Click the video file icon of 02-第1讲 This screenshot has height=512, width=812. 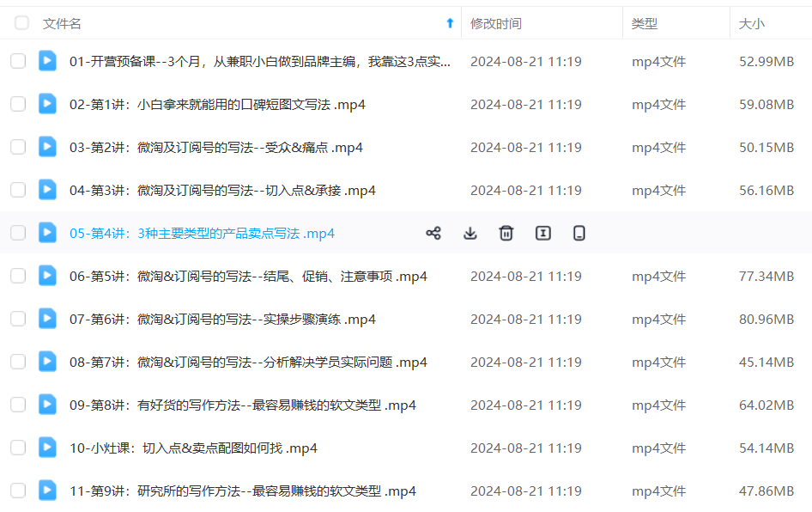(47, 104)
